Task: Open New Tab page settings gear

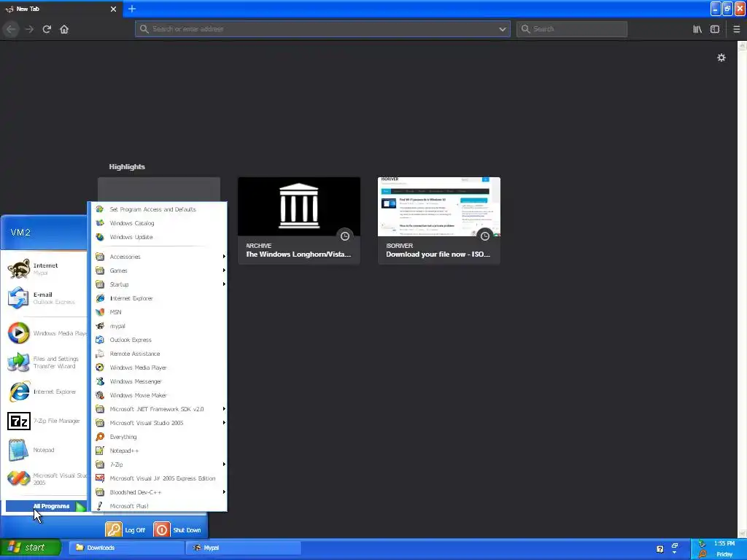Action: (x=721, y=58)
